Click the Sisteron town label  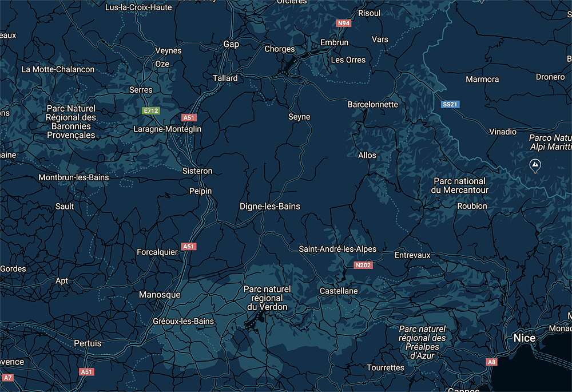[197, 171]
